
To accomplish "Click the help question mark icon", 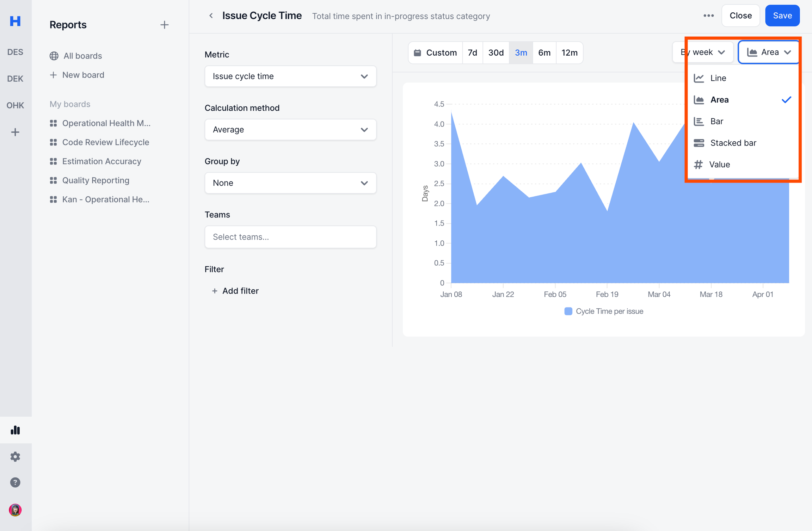I will coord(15,482).
